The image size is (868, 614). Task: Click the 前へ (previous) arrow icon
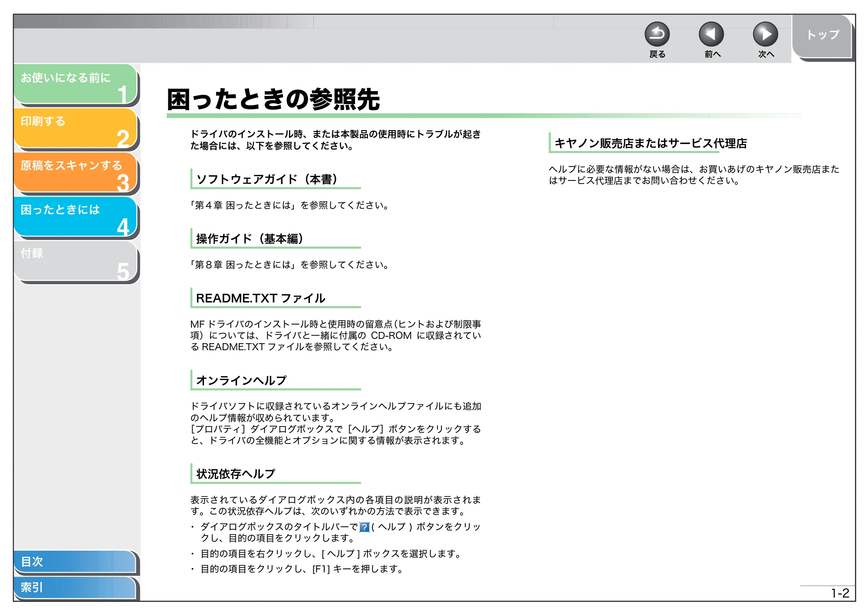(711, 34)
